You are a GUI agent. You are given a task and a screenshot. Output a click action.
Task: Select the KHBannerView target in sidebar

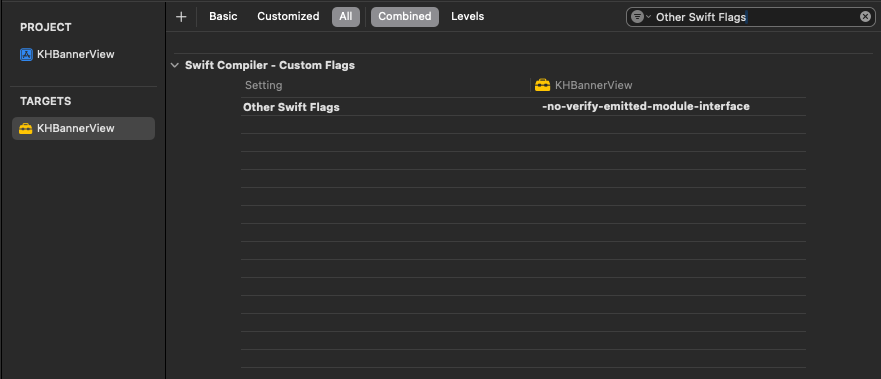coord(83,129)
